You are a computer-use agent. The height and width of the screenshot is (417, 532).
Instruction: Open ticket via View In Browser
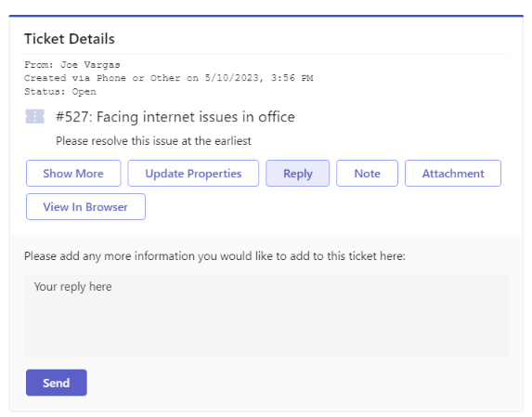point(85,206)
